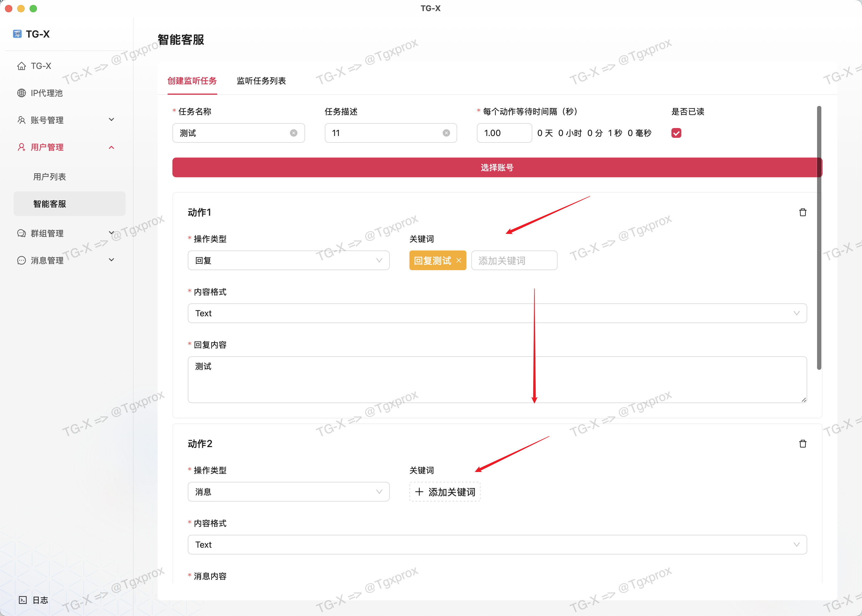
Task: Click the 添加关键词 input in 动作1
Action: (514, 260)
